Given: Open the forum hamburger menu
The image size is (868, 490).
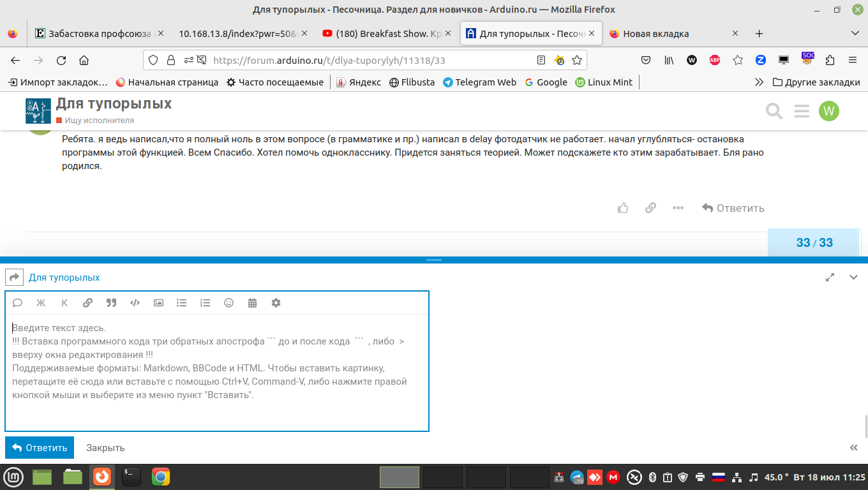Looking at the screenshot, I should tap(802, 111).
